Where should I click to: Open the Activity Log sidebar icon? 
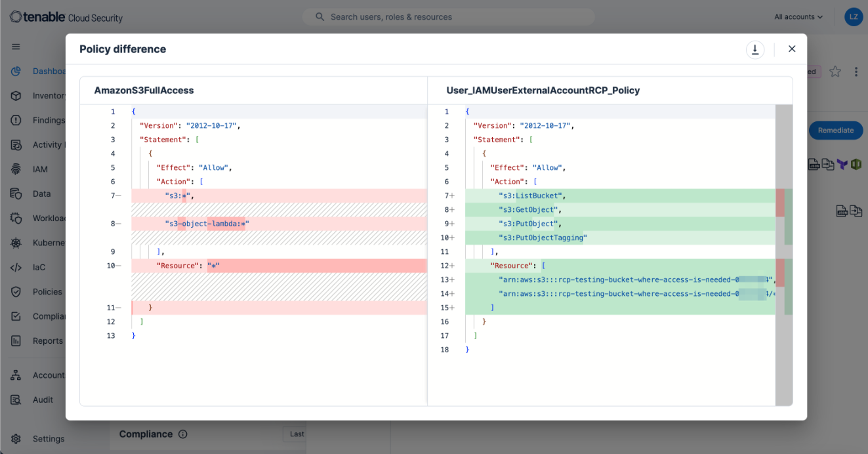16,145
